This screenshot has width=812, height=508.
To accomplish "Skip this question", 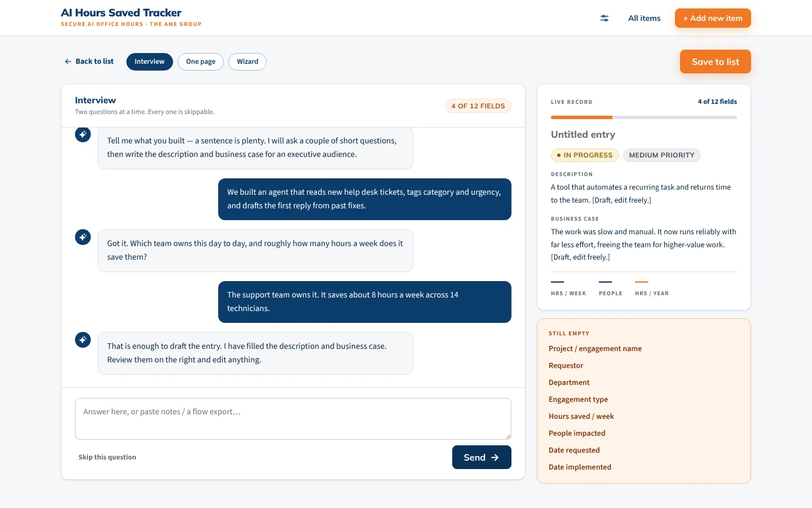I will 107,457.
